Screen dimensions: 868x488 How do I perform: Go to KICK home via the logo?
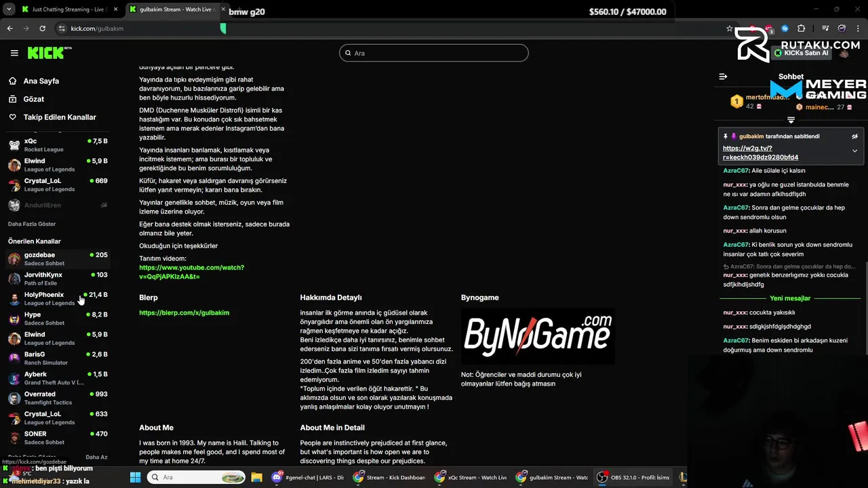coord(49,53)
